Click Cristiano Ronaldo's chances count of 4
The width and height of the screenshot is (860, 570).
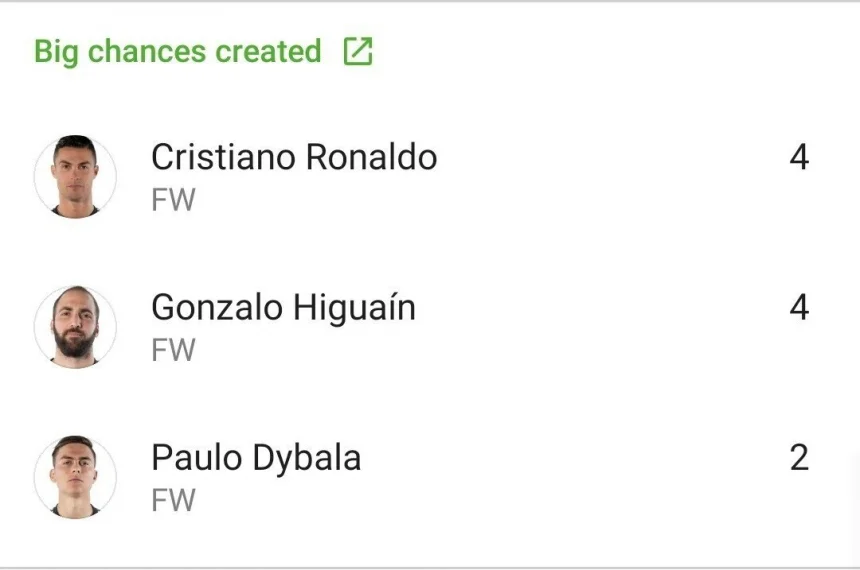[798, 158]
